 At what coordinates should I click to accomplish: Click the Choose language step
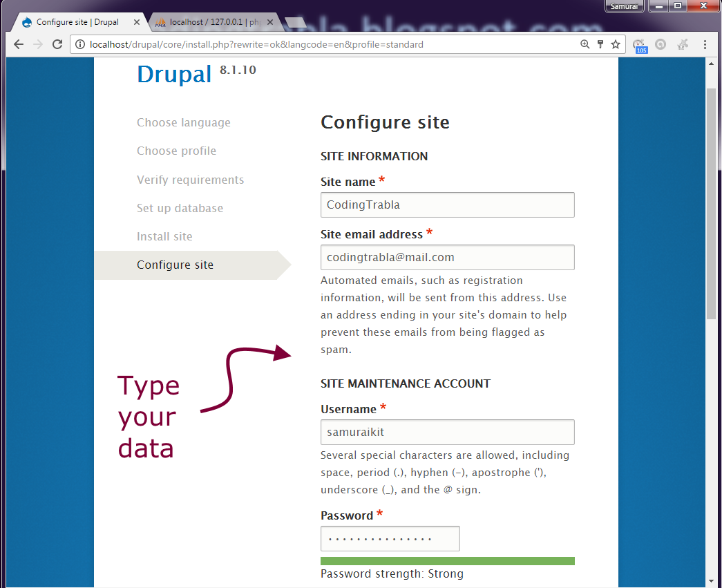[x=184, y=122]
